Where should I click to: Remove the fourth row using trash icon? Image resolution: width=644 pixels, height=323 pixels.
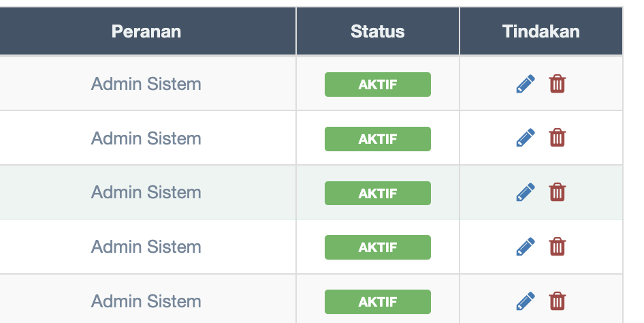pyautogui.click(x=558, y=247)
